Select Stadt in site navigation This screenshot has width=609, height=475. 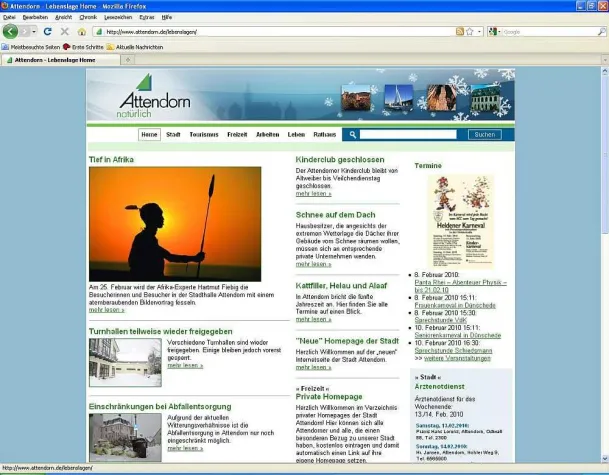tap(173, 134)
